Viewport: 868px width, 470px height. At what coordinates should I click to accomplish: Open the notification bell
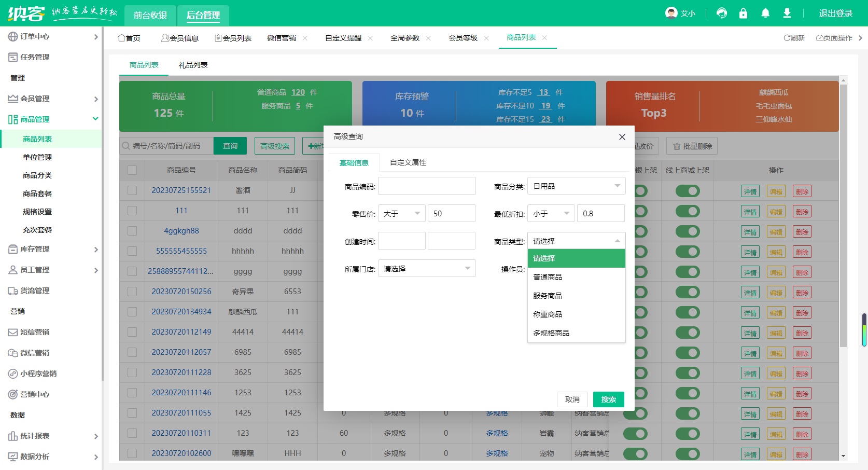(x=765, y=13)
